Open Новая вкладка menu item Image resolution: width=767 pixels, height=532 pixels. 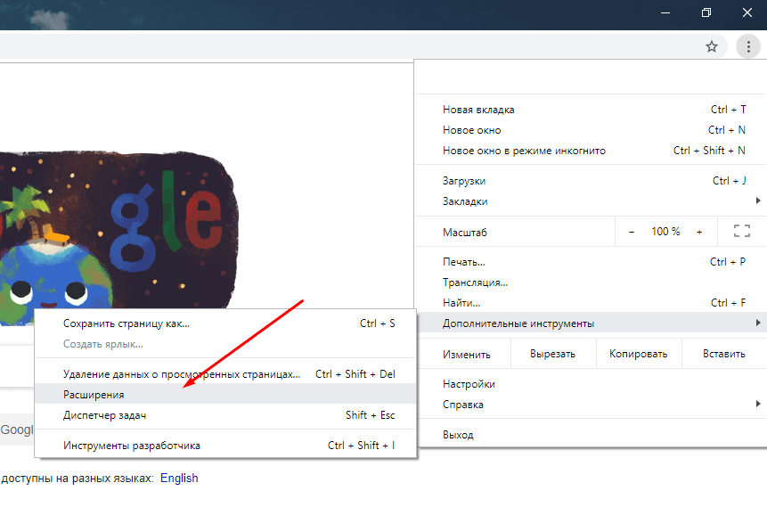pyautogui.click(x=591, y=110)
